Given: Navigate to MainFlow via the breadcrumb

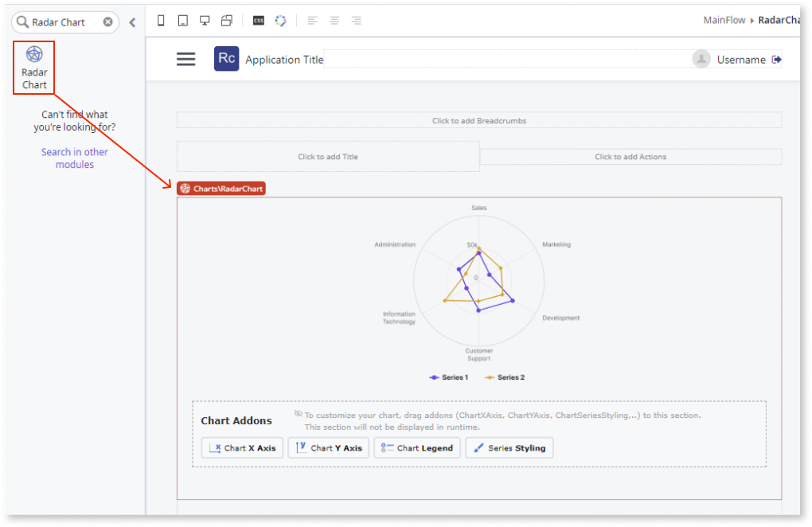Looking at the screenshot, I should click(x=724, y=20).
